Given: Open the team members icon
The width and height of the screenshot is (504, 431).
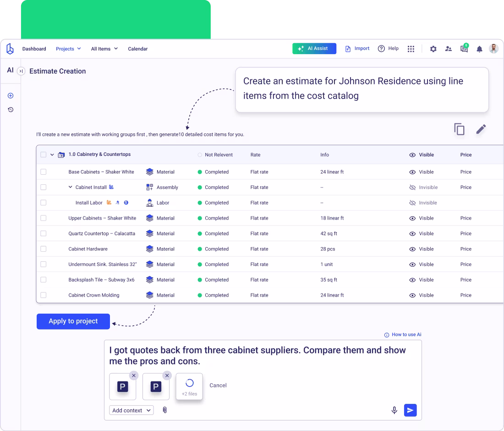Looking at the screenshot, I should (449, 49).
